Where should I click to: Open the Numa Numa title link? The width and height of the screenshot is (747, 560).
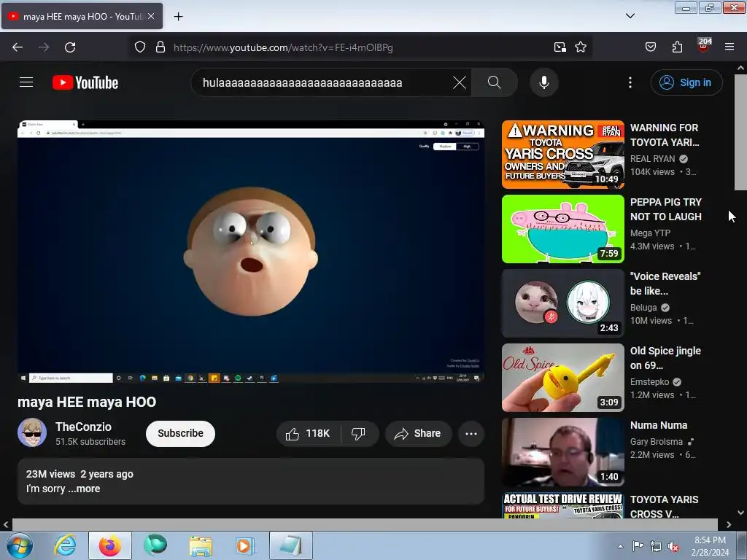[659, 425]
